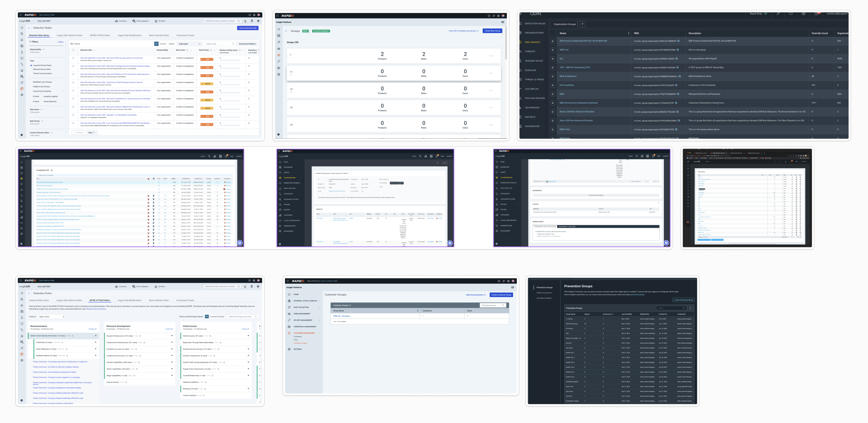
Task: Tick select-all checkbox in Detection Rule header
Action: pos(73,50)
